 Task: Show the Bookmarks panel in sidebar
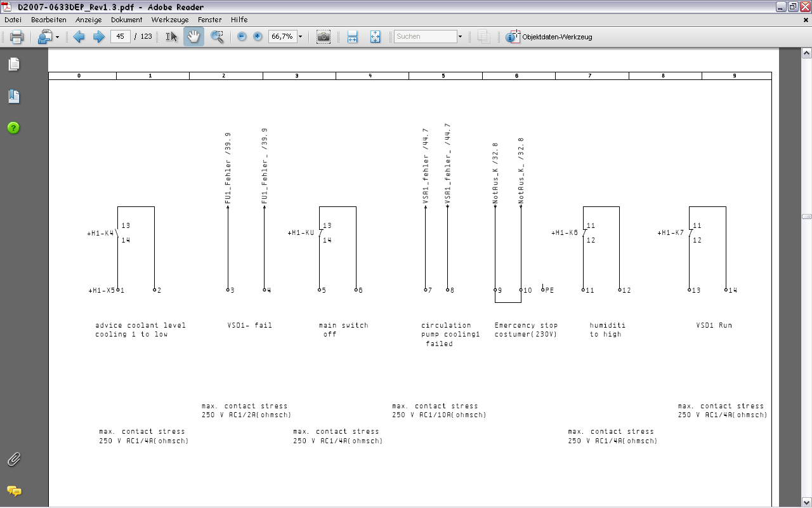(14, 96)
